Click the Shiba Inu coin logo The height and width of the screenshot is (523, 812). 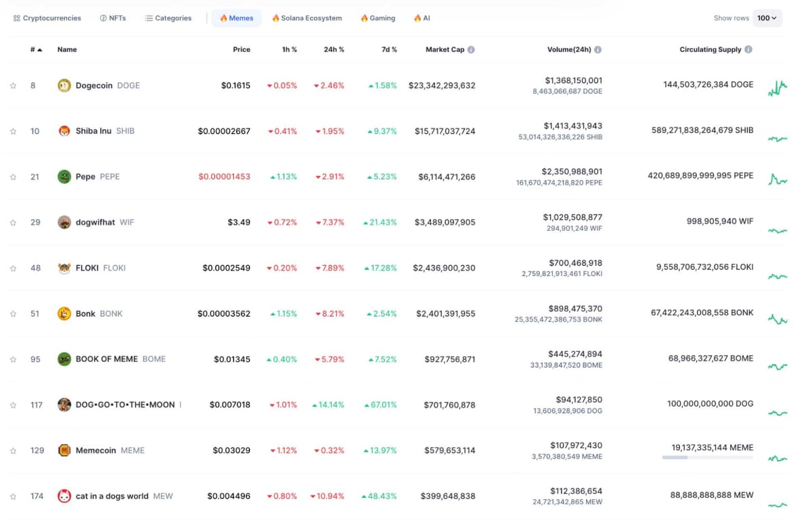tap(64, 131)
